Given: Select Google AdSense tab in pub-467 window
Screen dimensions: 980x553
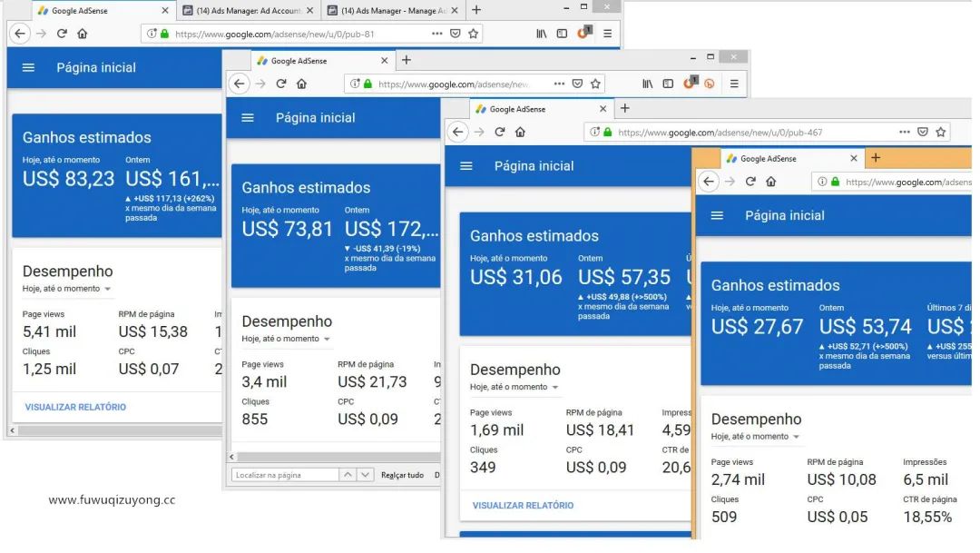Looking at the screenshot, I should [x=541, y=109].
